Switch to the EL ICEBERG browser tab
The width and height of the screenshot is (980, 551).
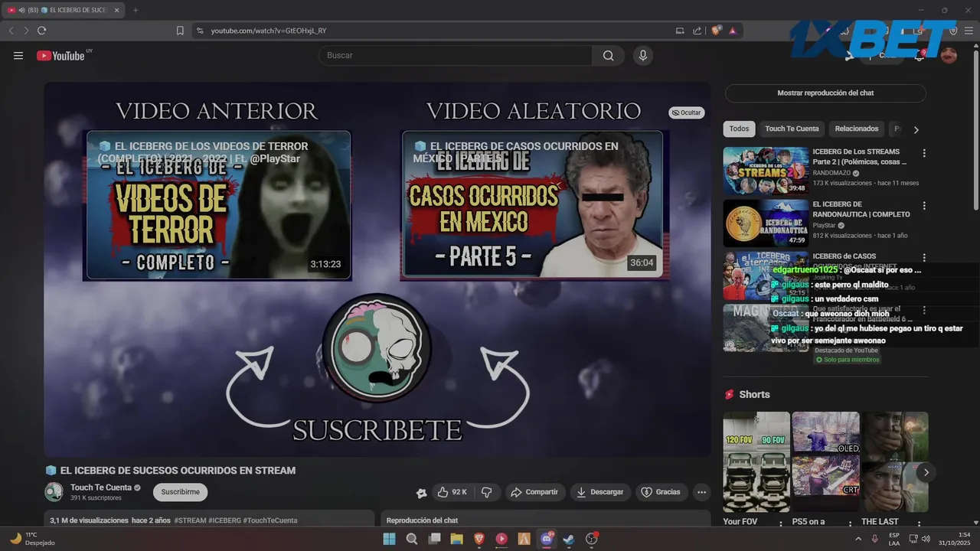click(64, 10)
